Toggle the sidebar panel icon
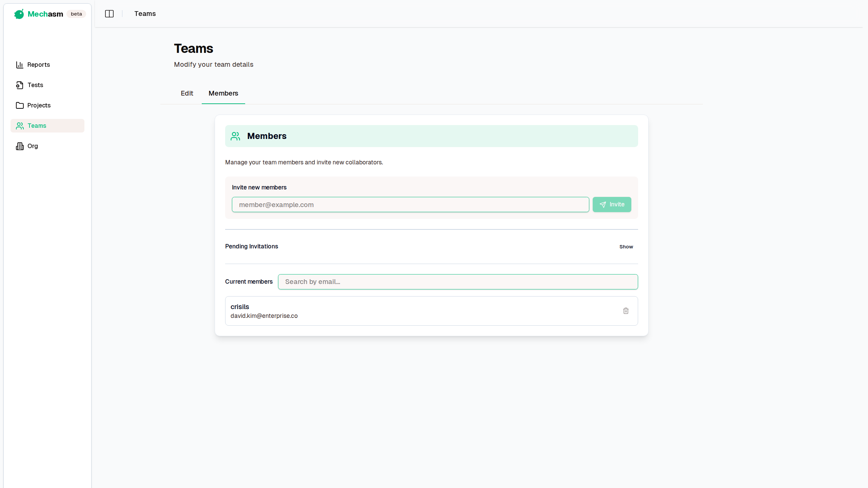868x488 pixels. (x=109, y=14)
